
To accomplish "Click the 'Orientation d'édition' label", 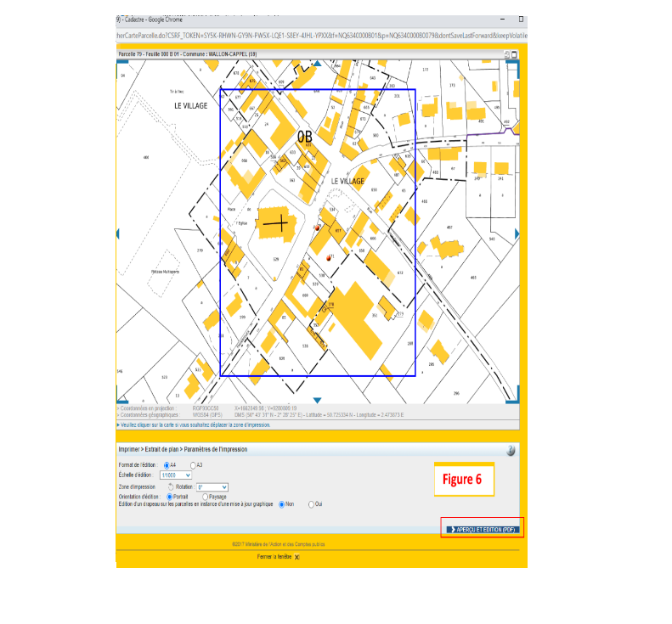I will [x=139, y=497].
